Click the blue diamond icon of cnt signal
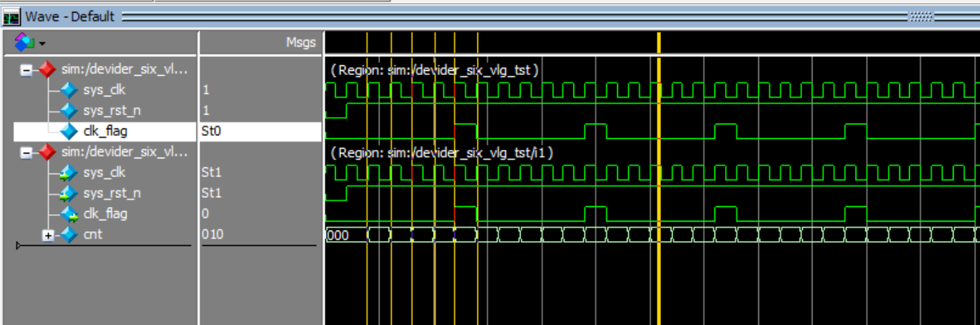 (x=69, y=235)
